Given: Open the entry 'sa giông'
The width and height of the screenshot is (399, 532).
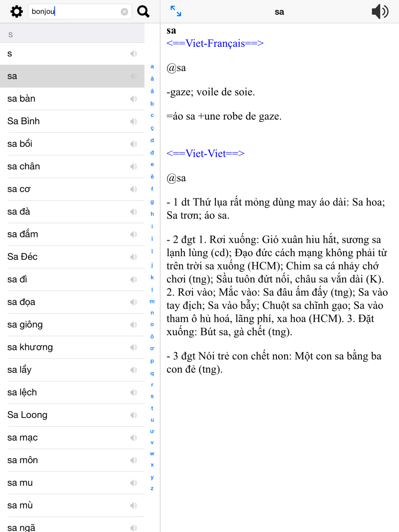Looking at the screenshot, I should (x=72, y=325).
